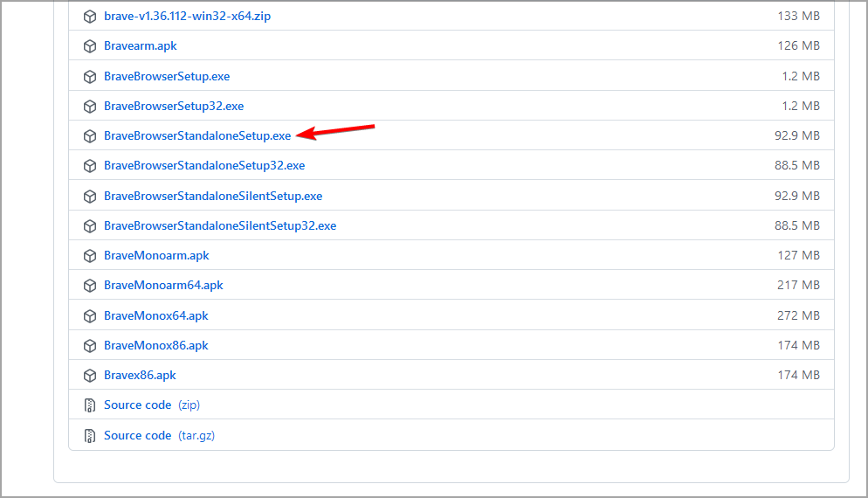Download BraveMonoarm.apk
Screen dimensions: 868x498
click(156, 255)
